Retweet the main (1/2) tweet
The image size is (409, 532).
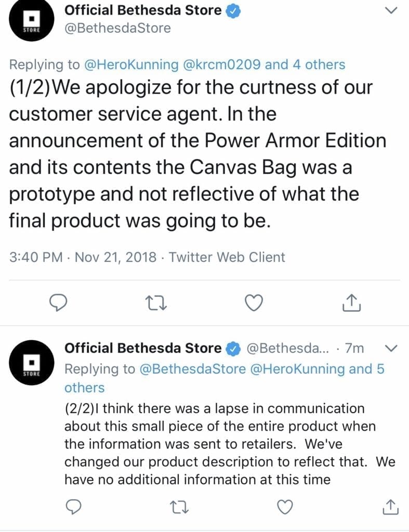pos(156,303)
